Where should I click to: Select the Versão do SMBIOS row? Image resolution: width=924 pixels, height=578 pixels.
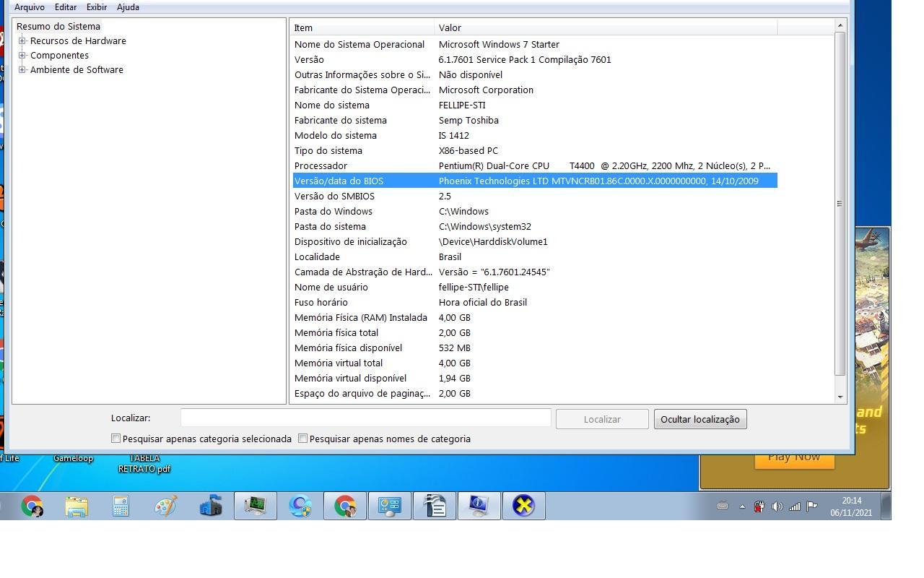pos(535,196)
